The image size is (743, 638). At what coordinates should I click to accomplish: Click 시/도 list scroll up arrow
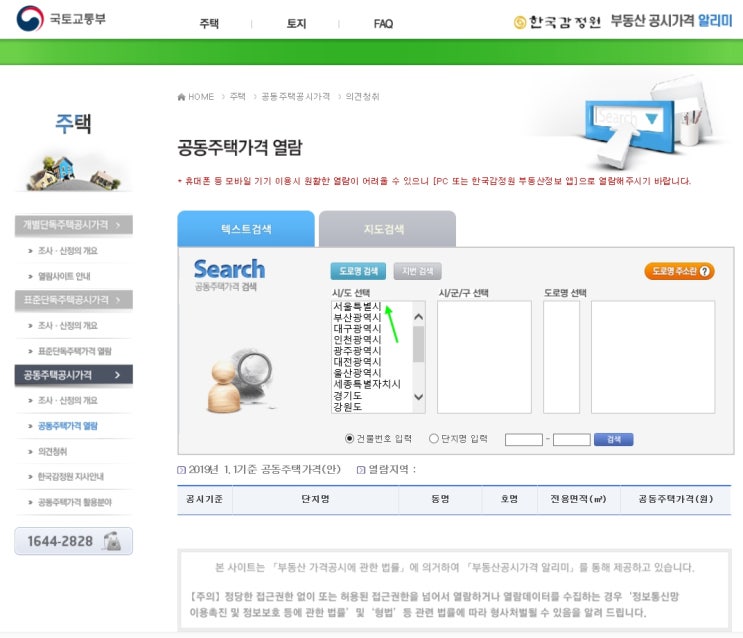coord(418,317)
